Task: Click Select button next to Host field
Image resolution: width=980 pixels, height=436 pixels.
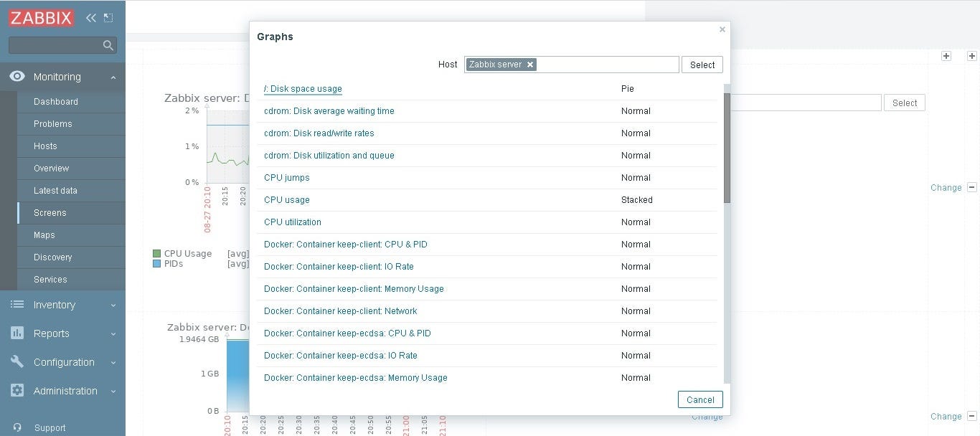Action: pos(702,65)
